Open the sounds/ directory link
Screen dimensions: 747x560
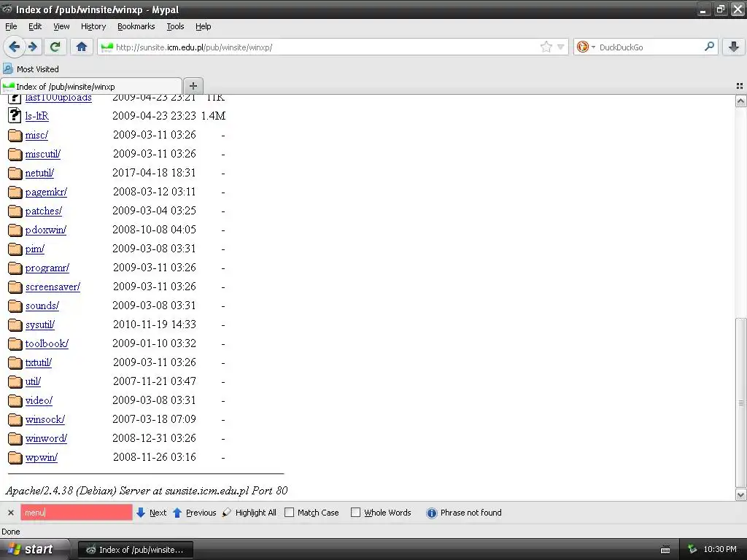[42, 306]
